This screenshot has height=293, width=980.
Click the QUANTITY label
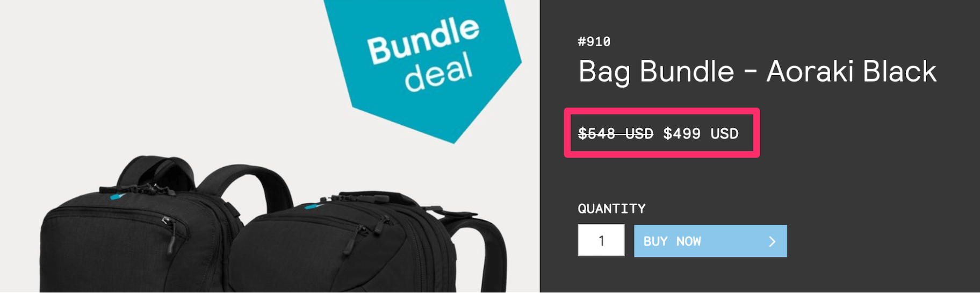click(611, 209)
